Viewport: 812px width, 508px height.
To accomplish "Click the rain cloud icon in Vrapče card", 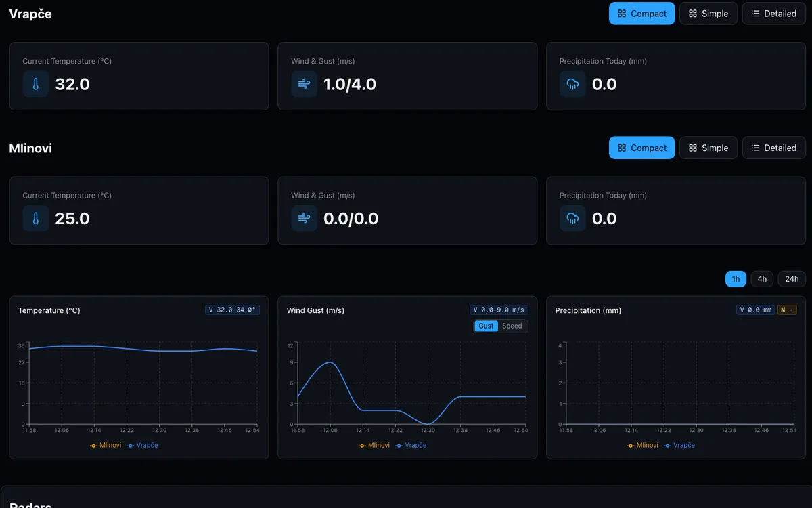I will [572, 84].
